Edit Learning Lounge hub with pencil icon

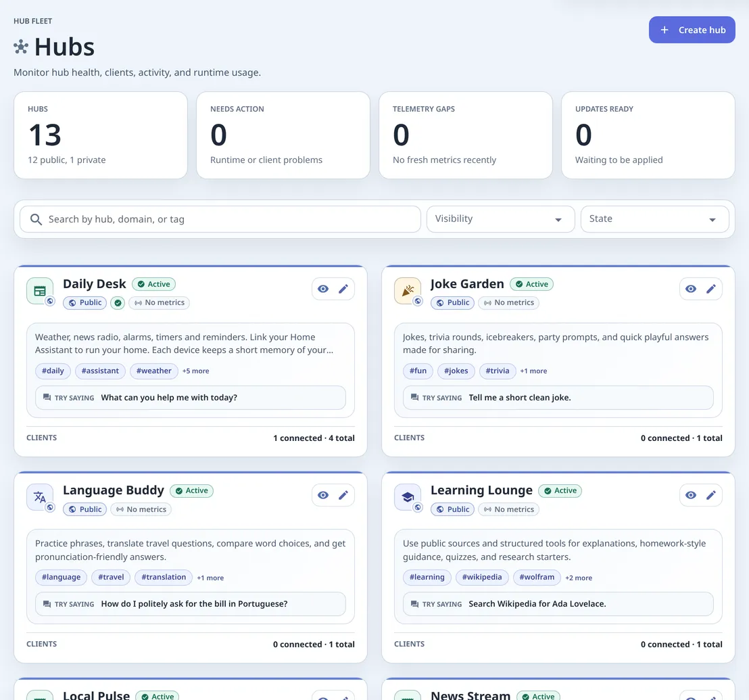coord(711,495)
